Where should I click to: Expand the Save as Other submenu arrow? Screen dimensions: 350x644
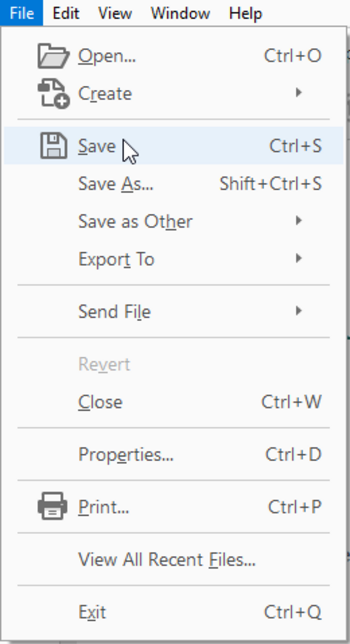[x=299, y=221]
